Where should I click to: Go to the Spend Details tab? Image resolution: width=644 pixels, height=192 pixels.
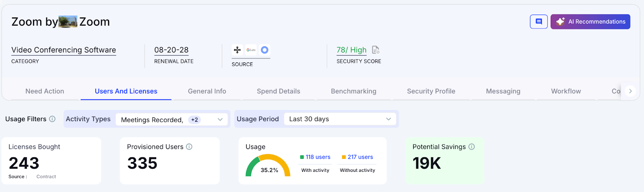point(279,91)
